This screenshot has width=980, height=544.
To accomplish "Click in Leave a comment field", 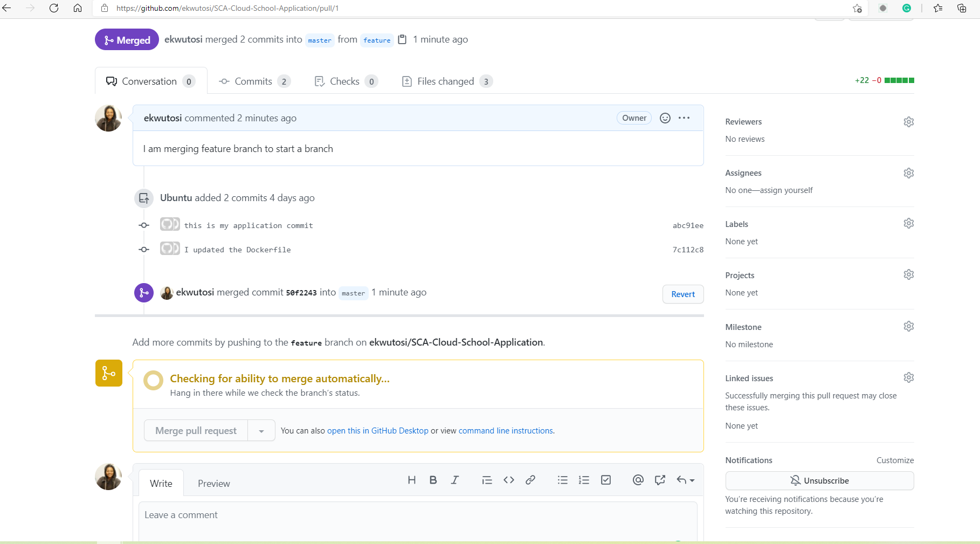I will tap(418, 521).
